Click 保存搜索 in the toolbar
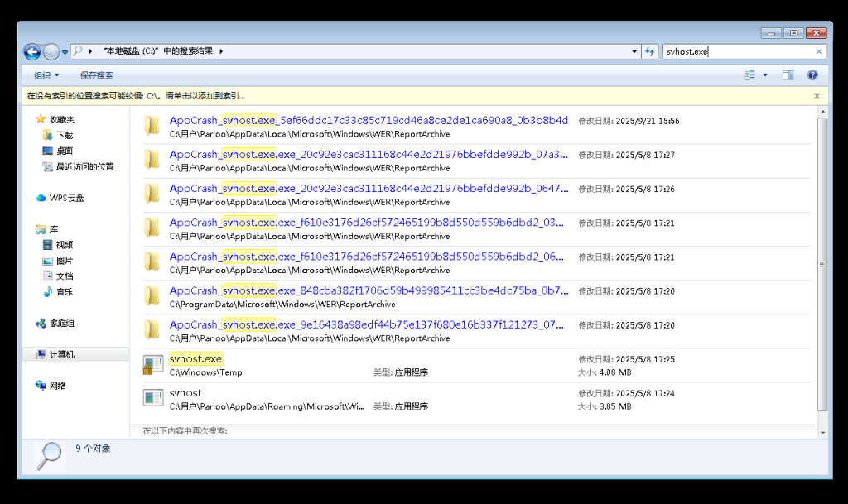 (96, 74)
